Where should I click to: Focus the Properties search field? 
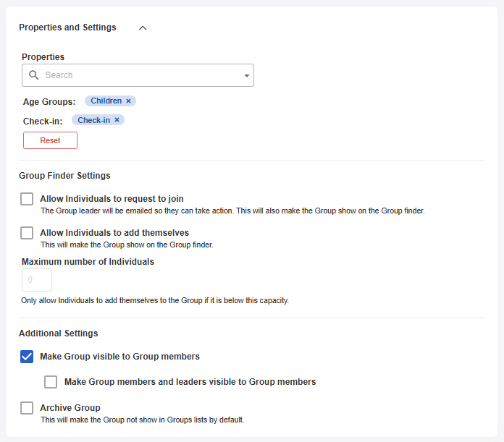(x=138, y=75)
